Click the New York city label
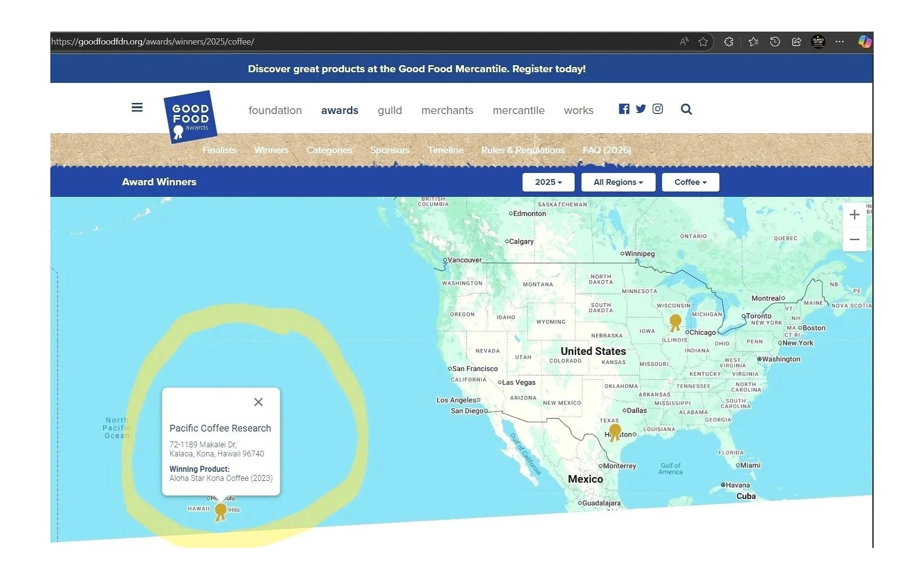The width and height of the screenshot is (924, 579). (797, 343)
